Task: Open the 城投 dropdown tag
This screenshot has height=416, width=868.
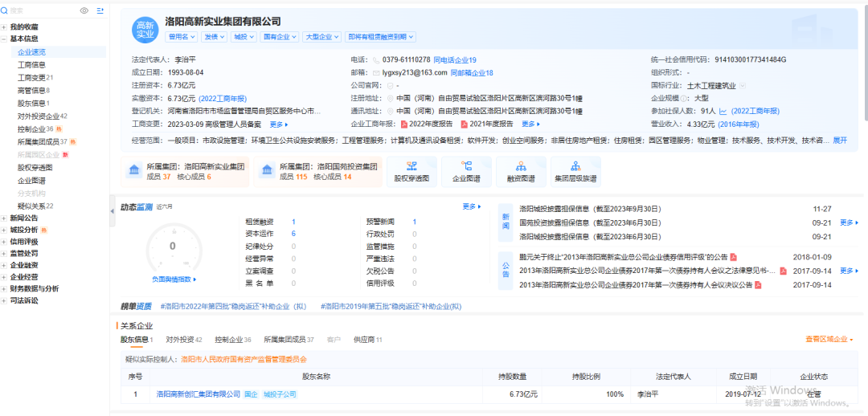Action: [x=244, y=37]
